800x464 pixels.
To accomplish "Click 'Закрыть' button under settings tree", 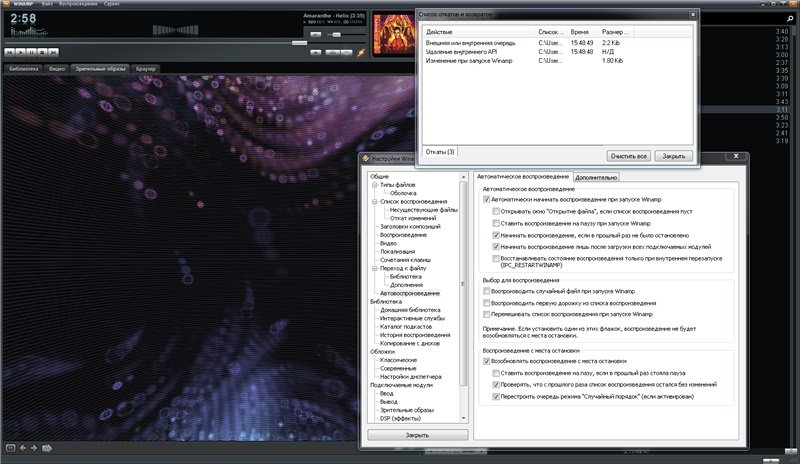I will point(416,435).
